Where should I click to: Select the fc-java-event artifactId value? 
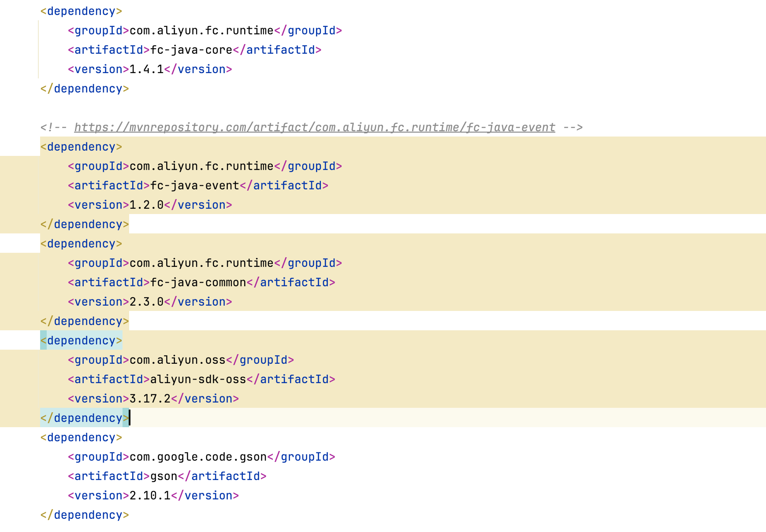[x=195, y=185]
